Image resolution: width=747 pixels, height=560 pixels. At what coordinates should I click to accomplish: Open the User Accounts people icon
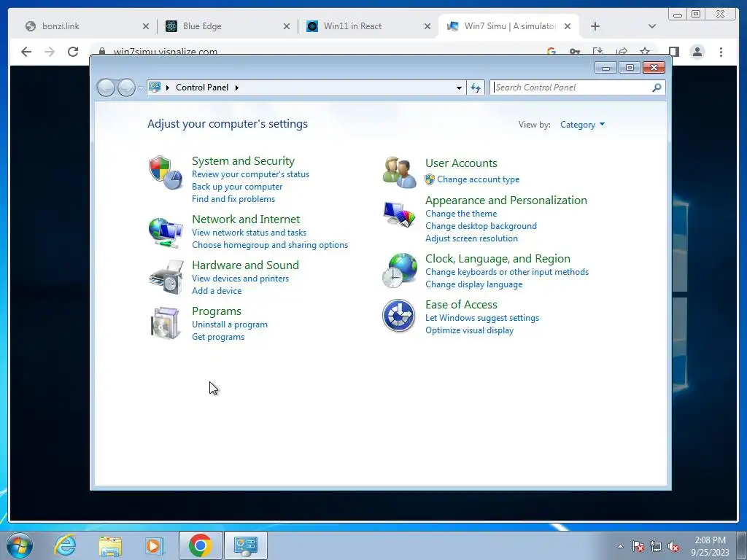(399, 172)
